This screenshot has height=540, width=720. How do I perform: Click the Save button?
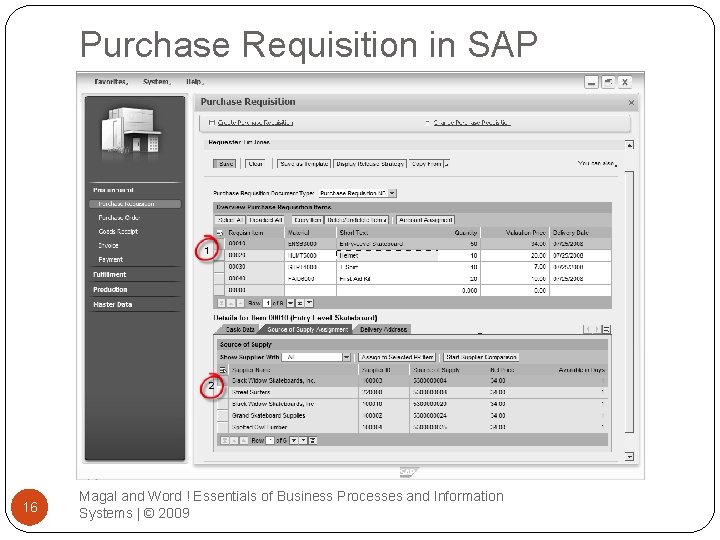[x=225, y=164]
